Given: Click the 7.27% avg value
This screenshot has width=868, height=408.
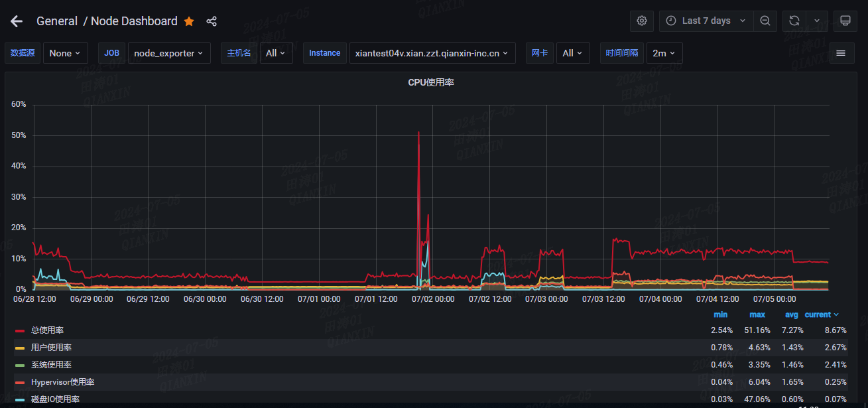Looking at the screenshot, I should coord(792,330).
